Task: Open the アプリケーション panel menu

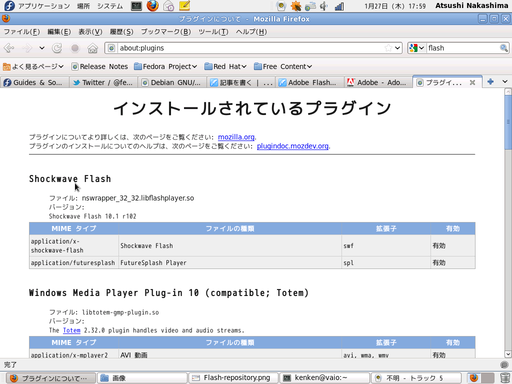Action: [44, 6]
